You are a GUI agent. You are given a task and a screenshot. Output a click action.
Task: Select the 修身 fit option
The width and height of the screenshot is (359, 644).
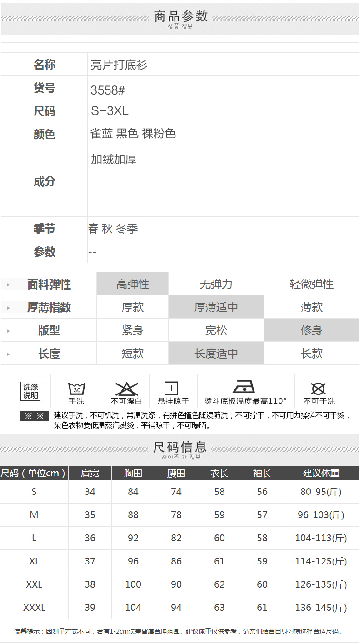311,330
